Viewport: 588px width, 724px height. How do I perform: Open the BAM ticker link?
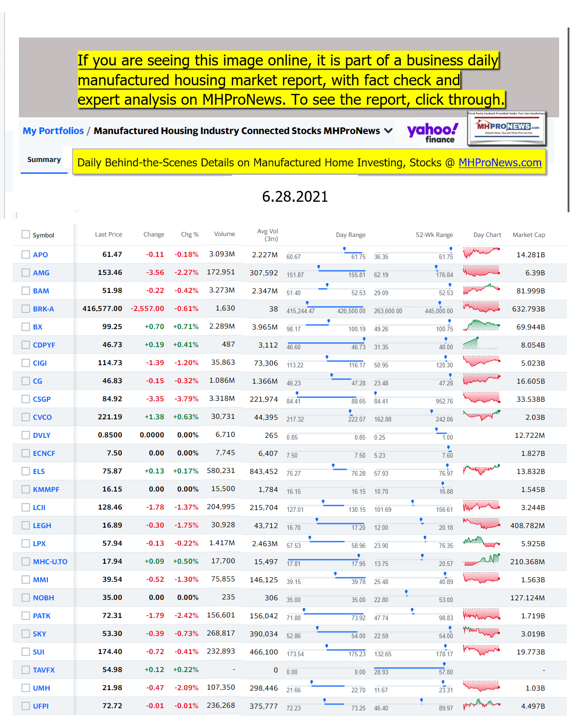41,291
